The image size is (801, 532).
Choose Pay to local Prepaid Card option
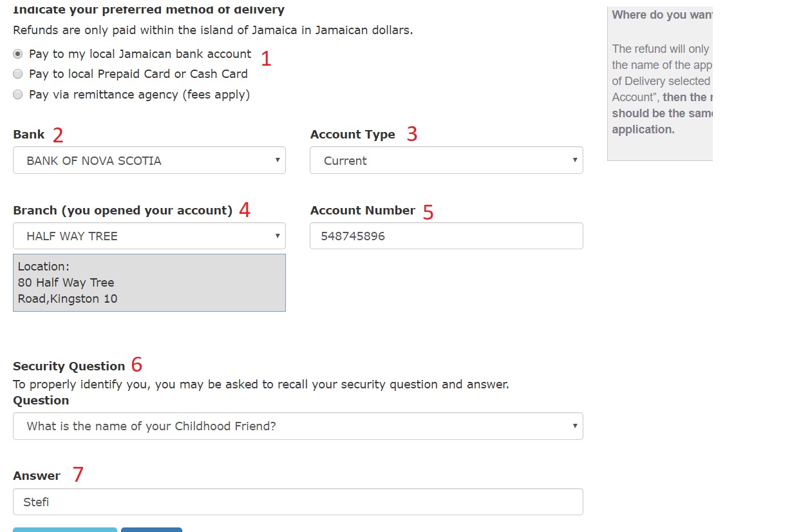click(18, 74)
